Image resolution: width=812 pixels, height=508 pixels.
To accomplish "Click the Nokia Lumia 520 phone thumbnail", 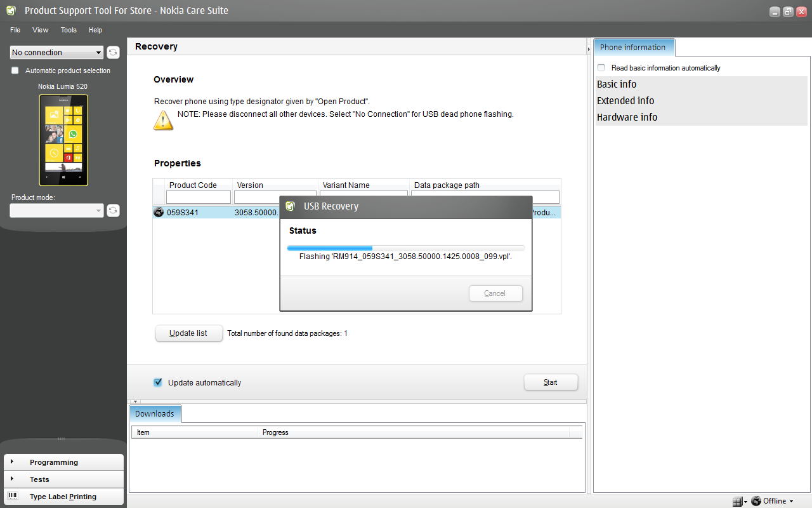I will tap(63, 140).
